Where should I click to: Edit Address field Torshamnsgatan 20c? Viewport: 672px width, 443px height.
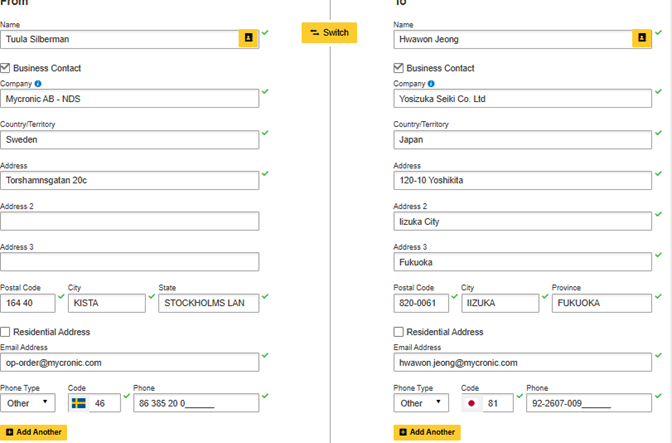coord(129,180)
